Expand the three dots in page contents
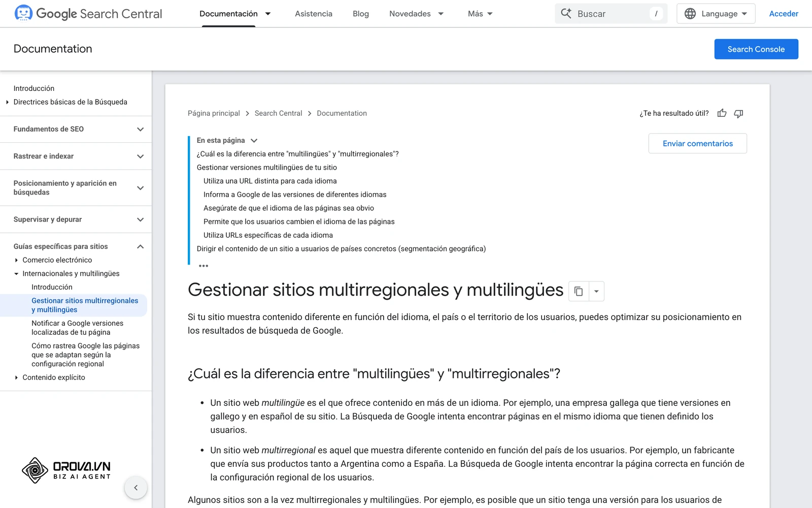Image resolution: width=812 pixels, height=508 pixels. click(204, 266)
